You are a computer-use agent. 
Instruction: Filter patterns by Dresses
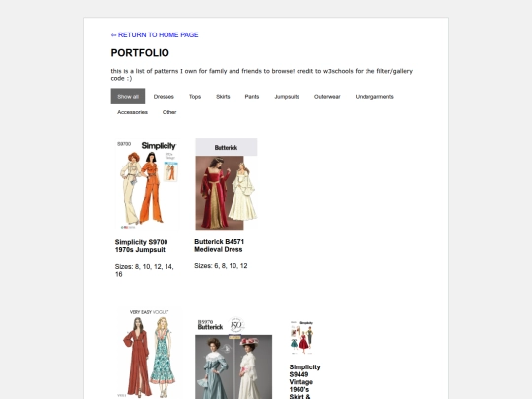[x=164, y=97]
